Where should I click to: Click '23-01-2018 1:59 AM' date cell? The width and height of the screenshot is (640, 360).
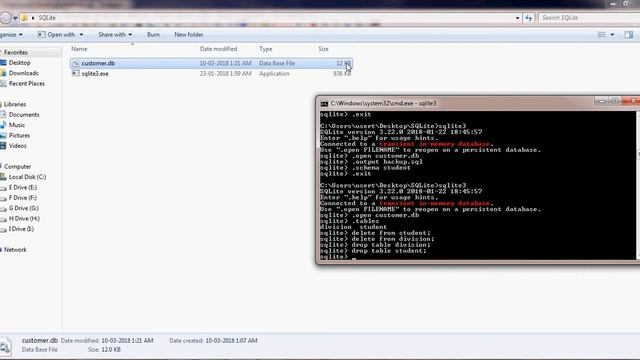(225, 74)
